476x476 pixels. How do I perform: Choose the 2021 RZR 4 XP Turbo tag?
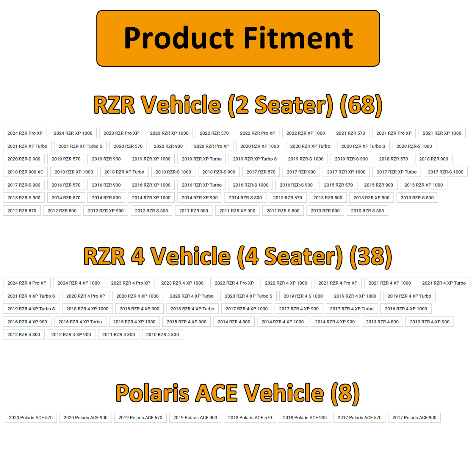tap(444, 283)
